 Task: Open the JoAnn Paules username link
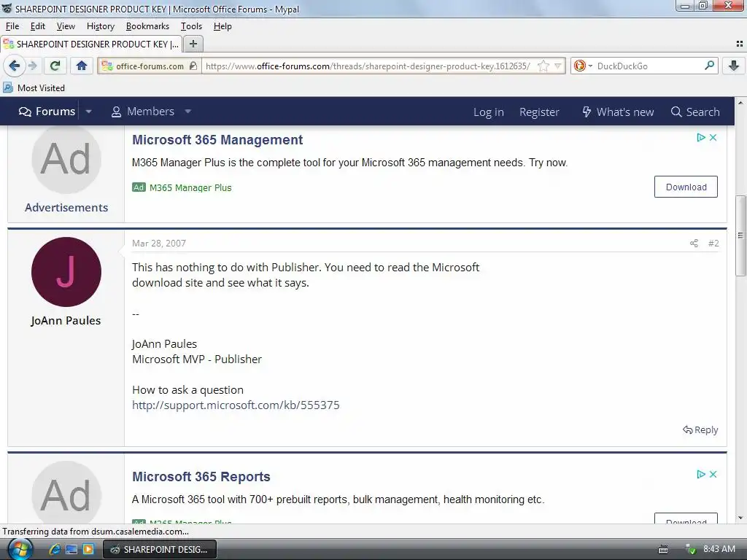(66, 321)
